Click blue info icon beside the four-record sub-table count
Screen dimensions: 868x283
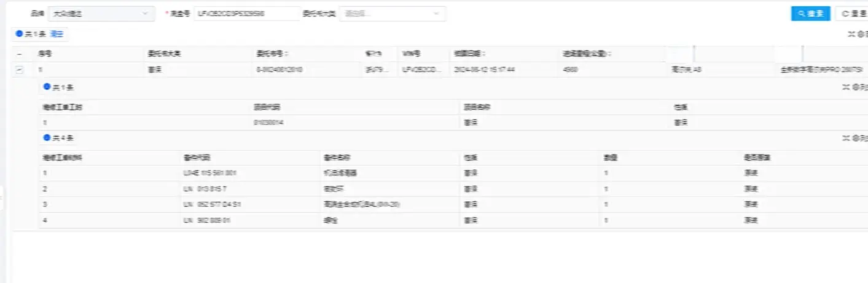pyautogui.click(x=47, y=138)
